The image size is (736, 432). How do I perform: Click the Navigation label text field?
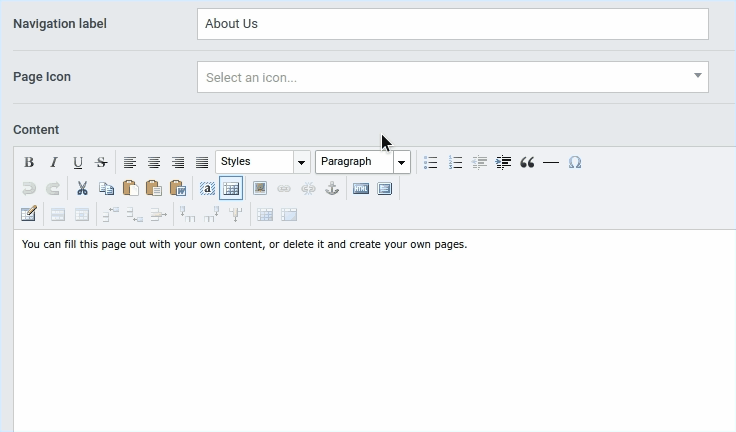[452, 24]
